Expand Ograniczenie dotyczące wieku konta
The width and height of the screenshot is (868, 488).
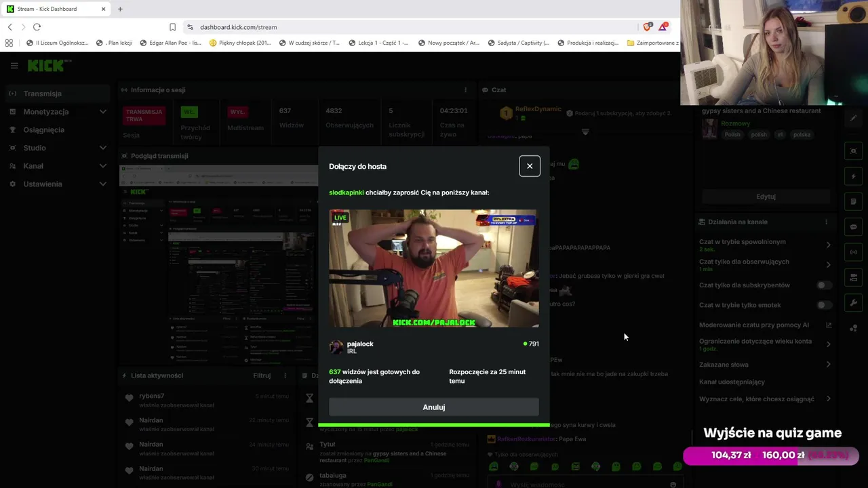click(828, 344)
